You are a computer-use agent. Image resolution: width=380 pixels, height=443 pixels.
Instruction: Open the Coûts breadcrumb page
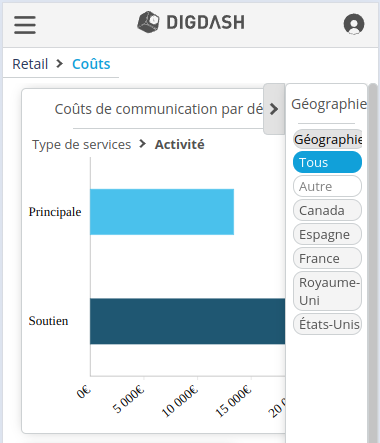(91, 64)
